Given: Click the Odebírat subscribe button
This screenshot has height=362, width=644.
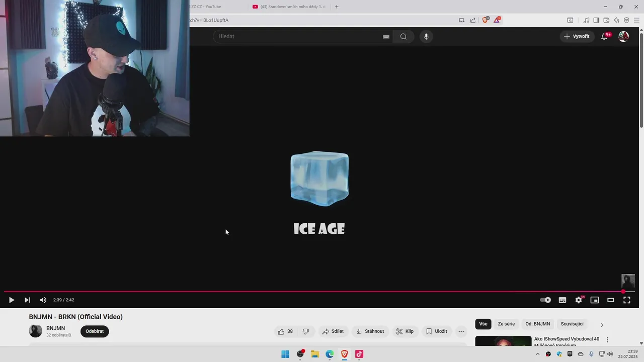Looking at the screenshot, I should (95, 331).
